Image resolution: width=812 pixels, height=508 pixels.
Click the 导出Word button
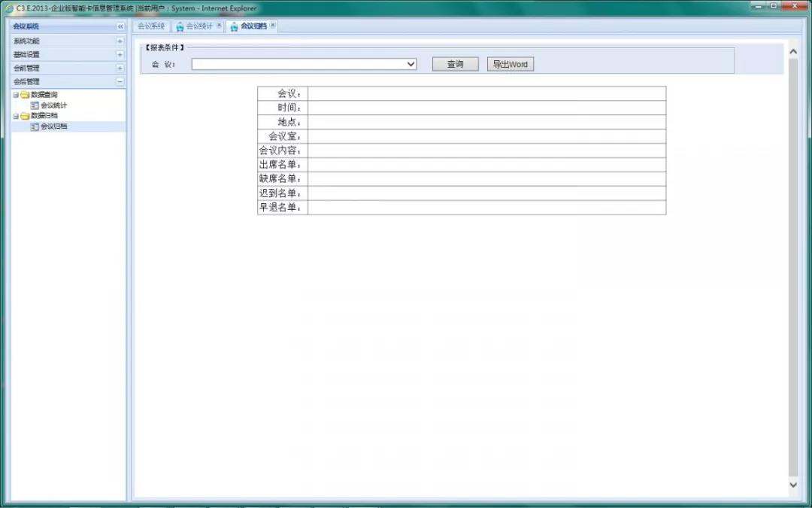tap(510, 64)
